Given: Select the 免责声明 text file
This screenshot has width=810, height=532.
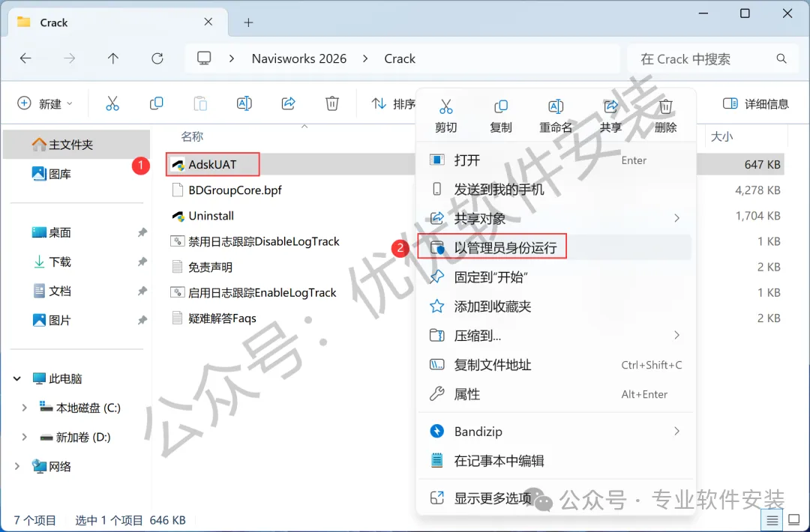Looking at the screenshot, I should [x=210, y=267].
